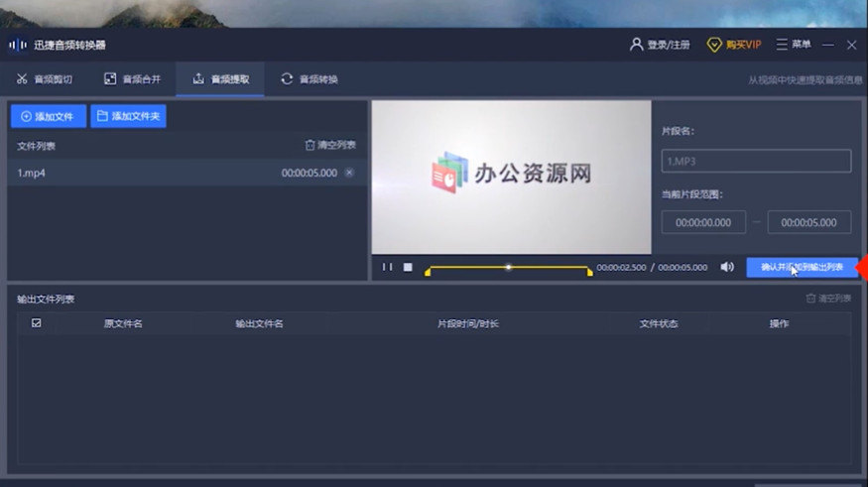Select the 音频提取 tab
868x487 pixels.
point(220,79)
